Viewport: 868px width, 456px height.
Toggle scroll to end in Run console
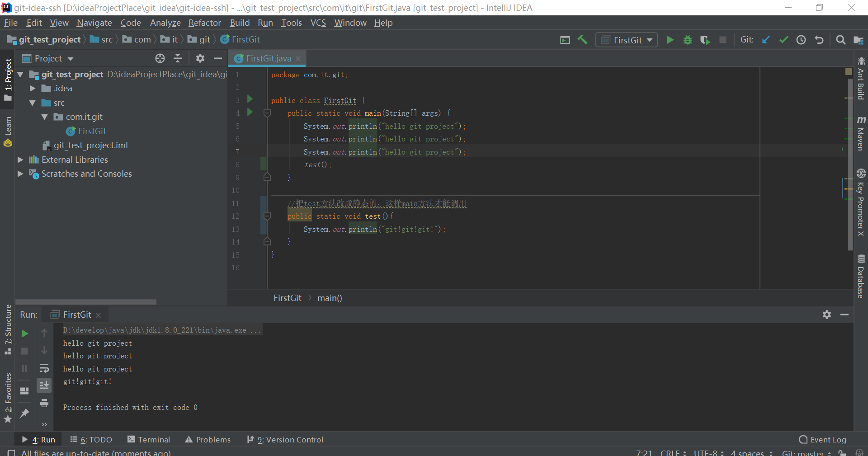pos(44,385)
